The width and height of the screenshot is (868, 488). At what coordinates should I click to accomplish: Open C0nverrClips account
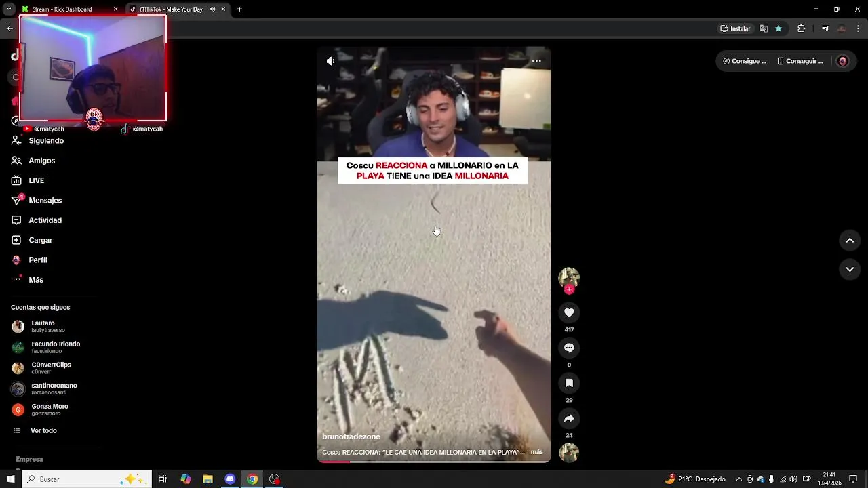pyautogui.click(x=41, y=368)
